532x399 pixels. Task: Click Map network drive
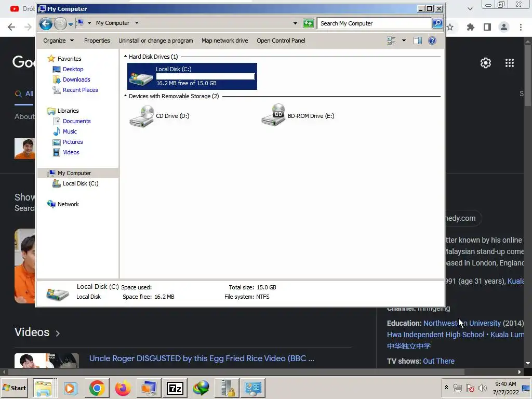point(225,41)
